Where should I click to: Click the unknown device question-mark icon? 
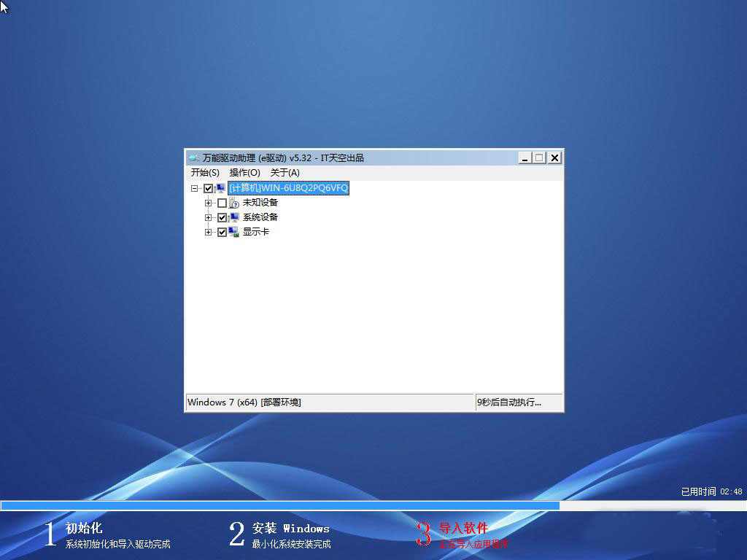(x=234, y=203)
